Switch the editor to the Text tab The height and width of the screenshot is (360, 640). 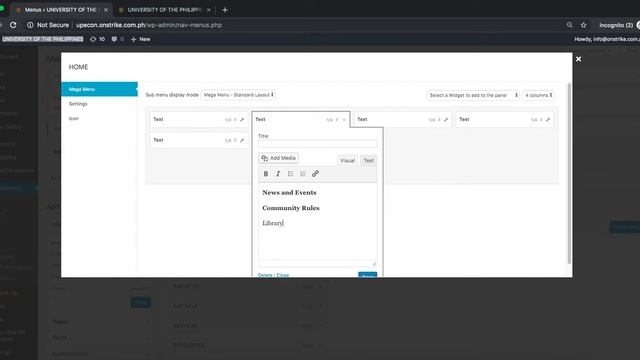[x=369, y=160]
